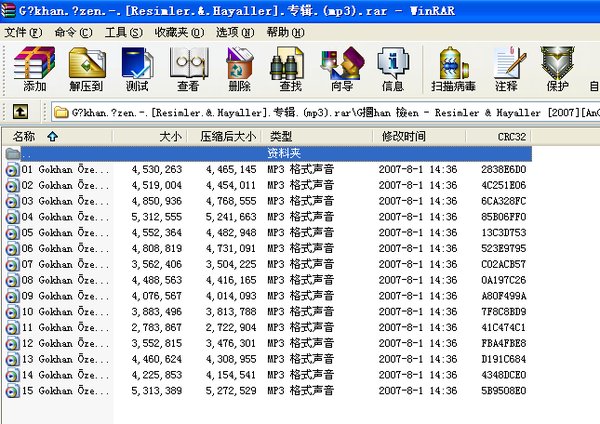Select file 03 Gokhan Öze...
The height and width of the screenshot is (424, 600).
pos(65,201)
